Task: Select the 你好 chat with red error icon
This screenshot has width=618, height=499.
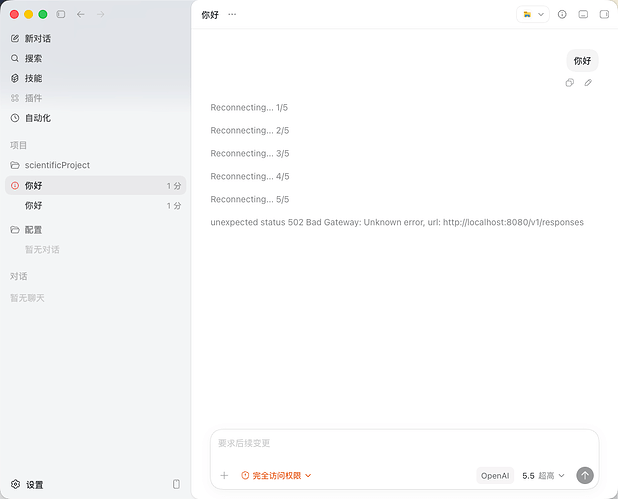Action: click(x=95, y=185)
